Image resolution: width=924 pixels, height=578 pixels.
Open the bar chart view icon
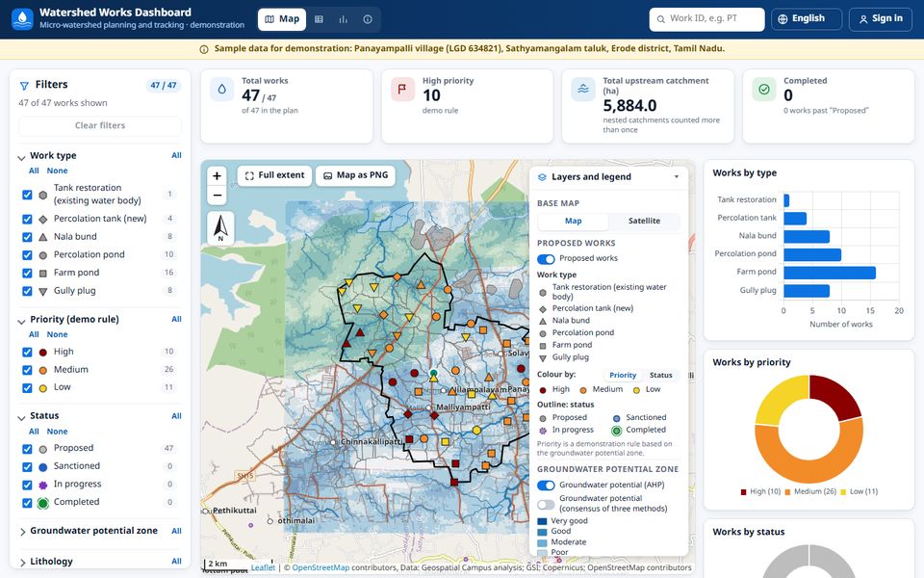click(x=343, y=19)
